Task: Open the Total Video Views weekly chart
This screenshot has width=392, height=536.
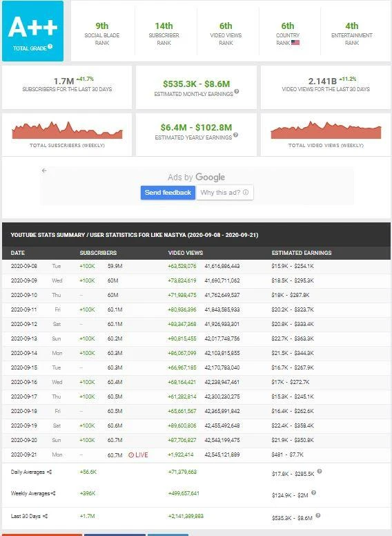Action: click(326, 131)
